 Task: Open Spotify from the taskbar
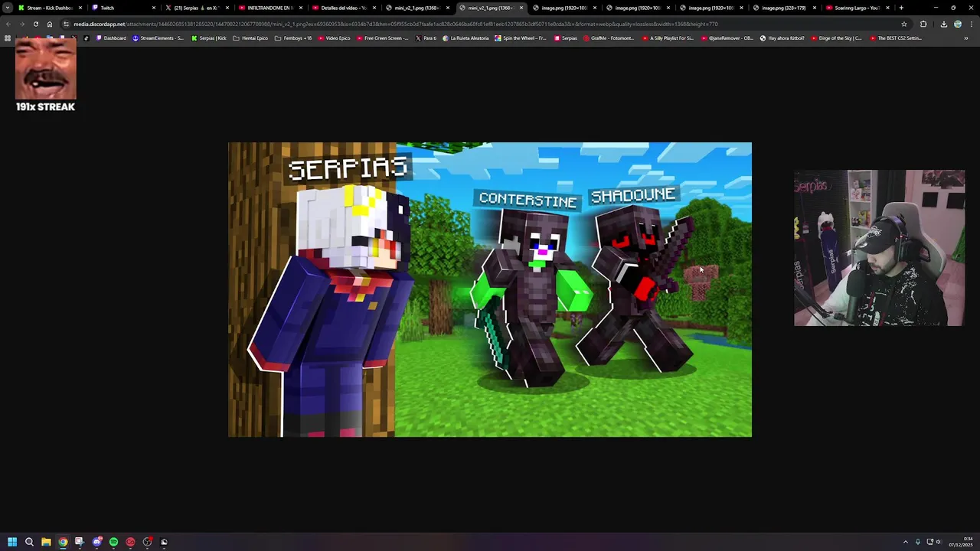tap(113, 542)
